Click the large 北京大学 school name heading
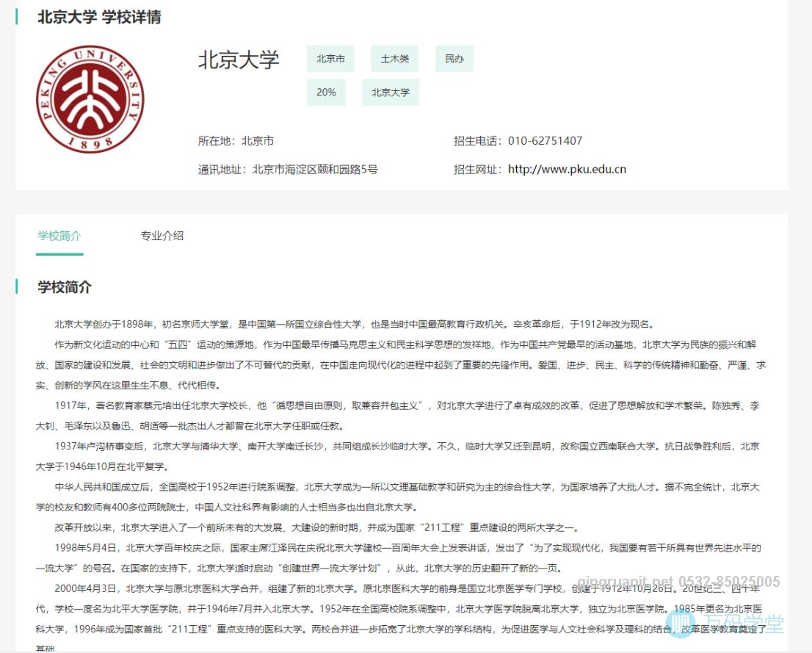Viewport: 812px width, 653px height. coord(239,62)
